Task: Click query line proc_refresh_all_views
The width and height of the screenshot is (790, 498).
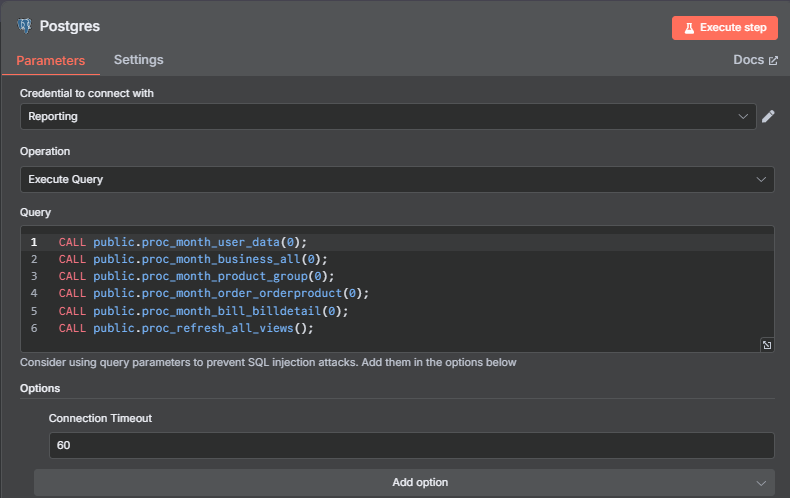Action: pyautogui.click(x=186, y=328)
